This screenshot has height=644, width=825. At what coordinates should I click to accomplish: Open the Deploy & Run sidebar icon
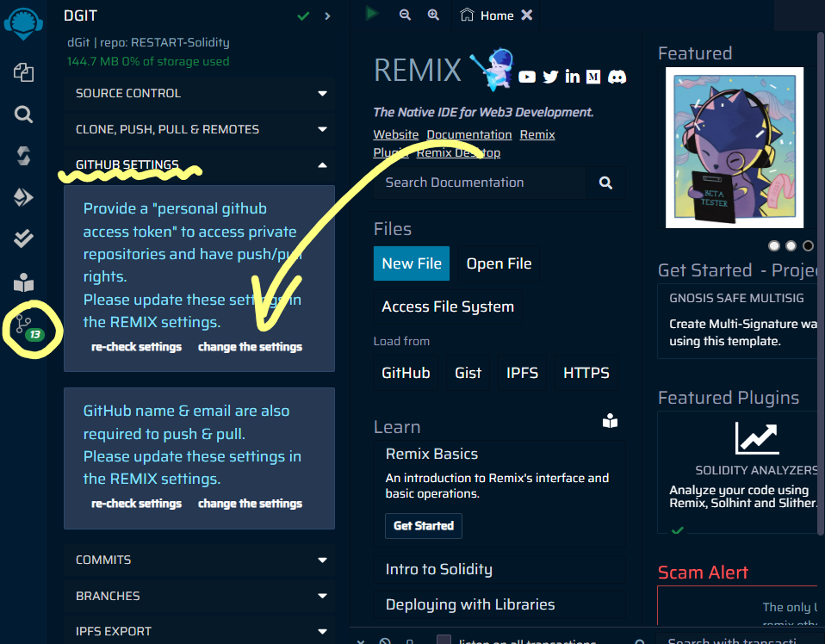(23, 197)
